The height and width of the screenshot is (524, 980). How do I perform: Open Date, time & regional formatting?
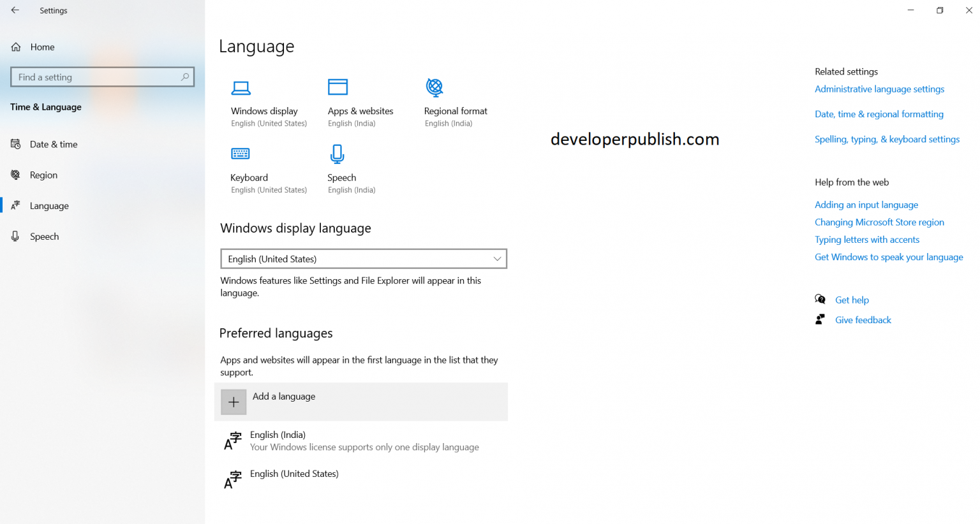coord(879,113)
